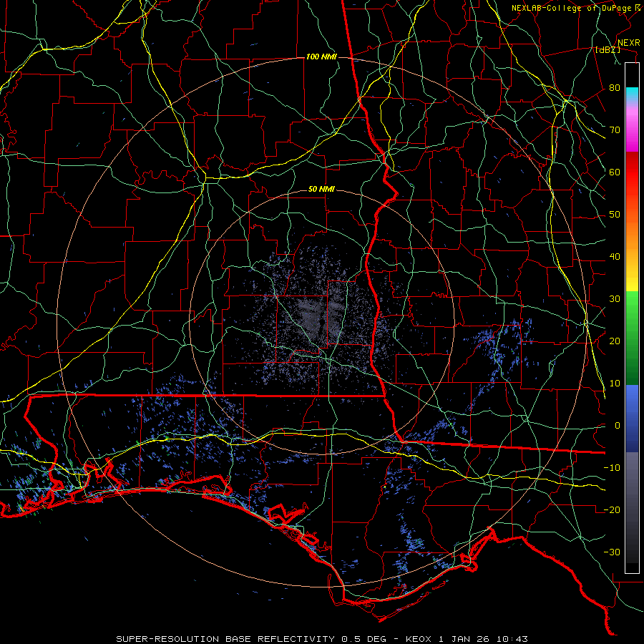Screen dimensions: 644x644
Task: Click the -10 value on the dBZ scale
Action: coord(612,468)
